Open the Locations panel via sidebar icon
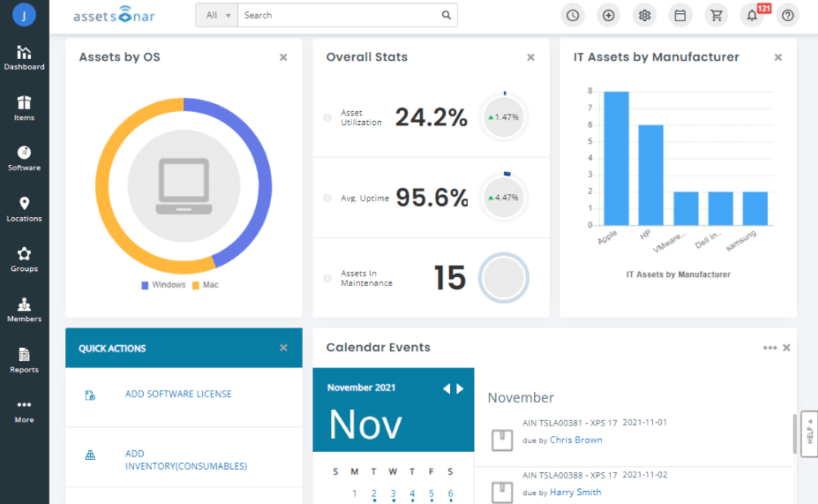The width and height of the screenshot is (818, 504). (23, 210)
